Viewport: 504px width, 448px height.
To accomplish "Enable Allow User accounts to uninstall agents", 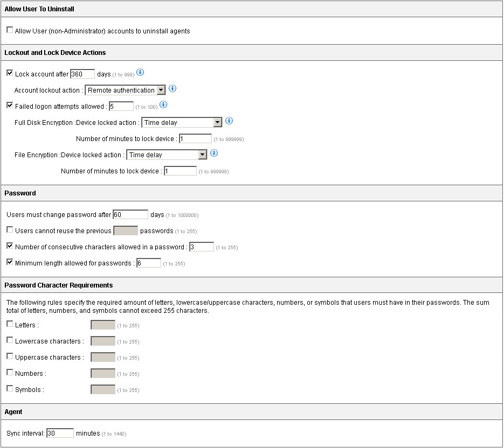I will click(9, 30).
